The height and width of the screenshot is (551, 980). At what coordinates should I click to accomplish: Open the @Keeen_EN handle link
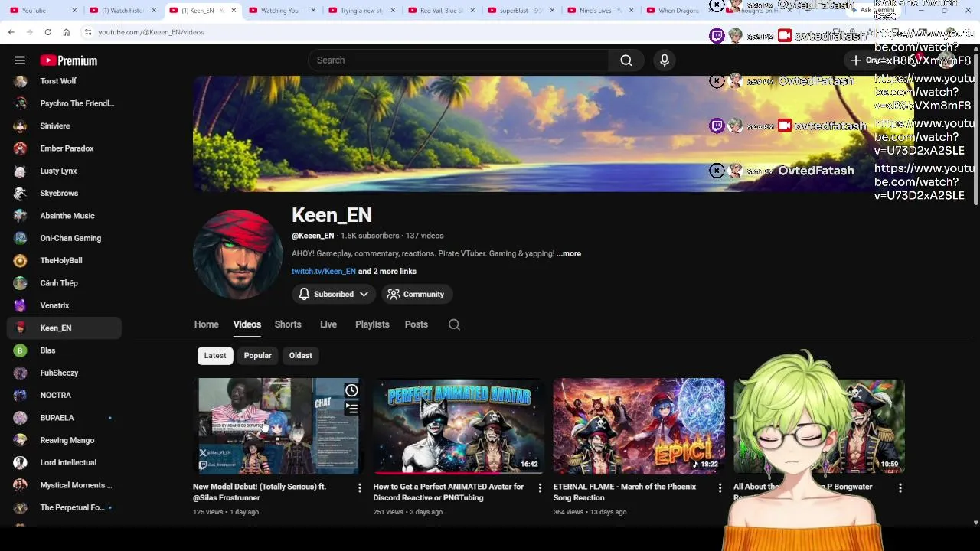[x=312, y=236]
